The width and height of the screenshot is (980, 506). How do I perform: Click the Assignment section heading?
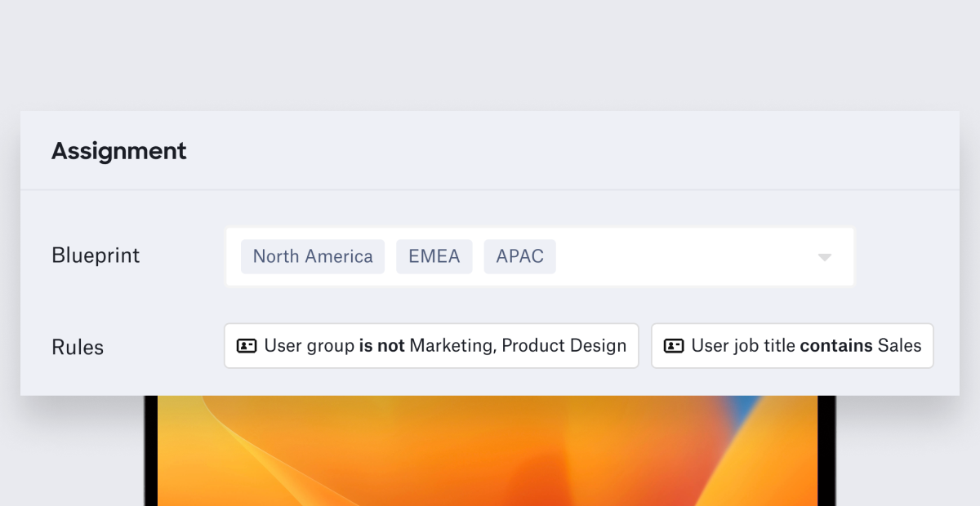(119, 151)
